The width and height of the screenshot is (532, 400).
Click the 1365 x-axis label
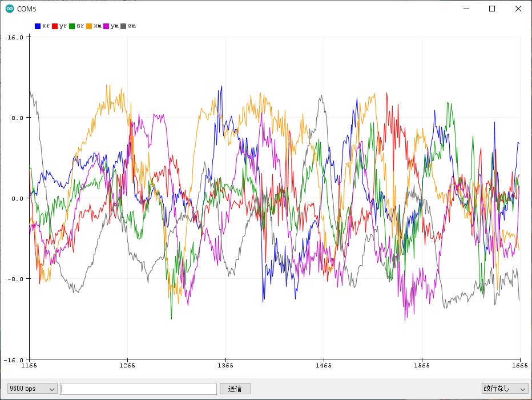225,366
